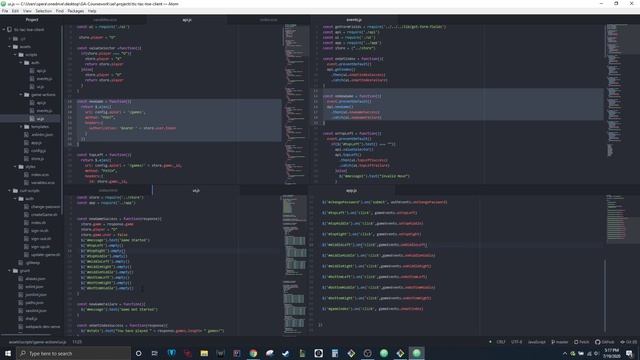Open the Edit menu

tap(15, 11)
